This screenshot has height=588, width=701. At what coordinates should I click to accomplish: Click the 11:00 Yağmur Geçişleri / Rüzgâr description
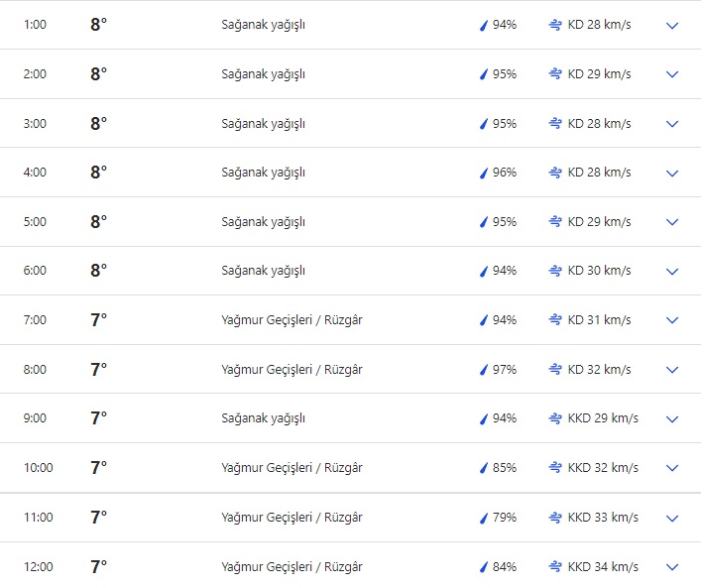click(292, 518)
